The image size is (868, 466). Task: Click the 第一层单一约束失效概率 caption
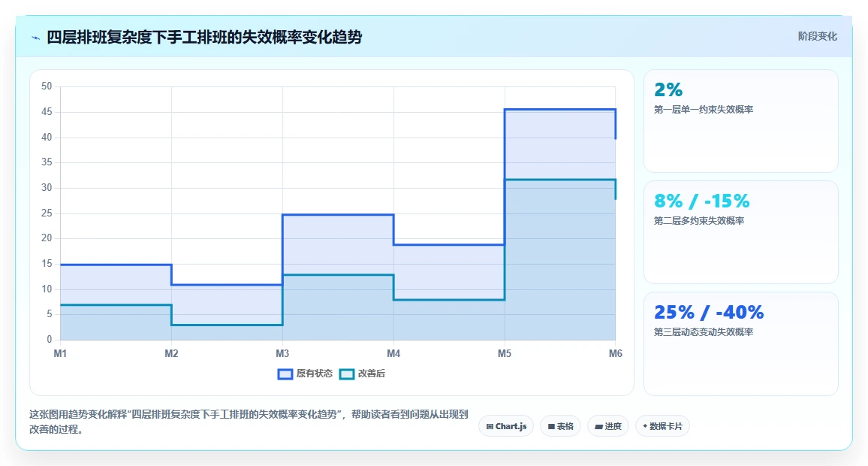704,110
